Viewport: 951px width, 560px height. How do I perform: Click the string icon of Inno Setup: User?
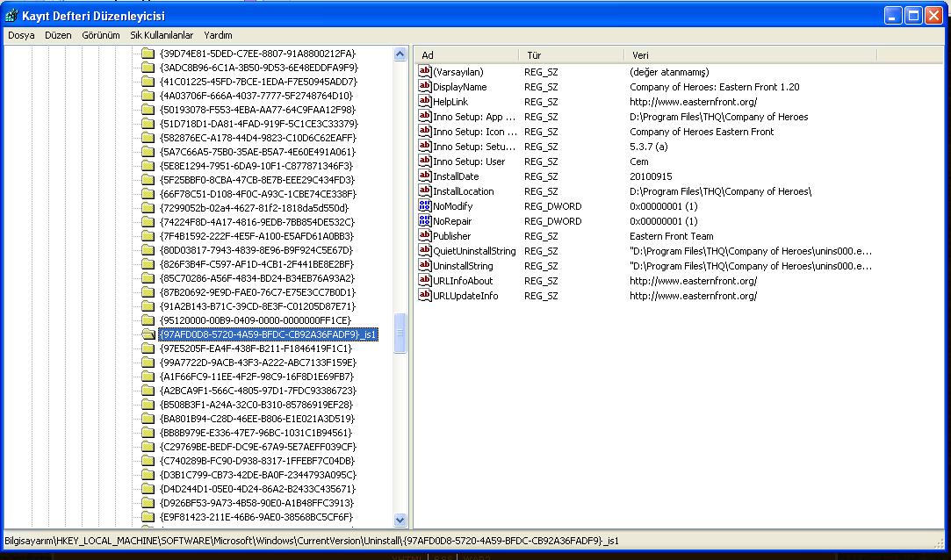click(x=424, y=162)
